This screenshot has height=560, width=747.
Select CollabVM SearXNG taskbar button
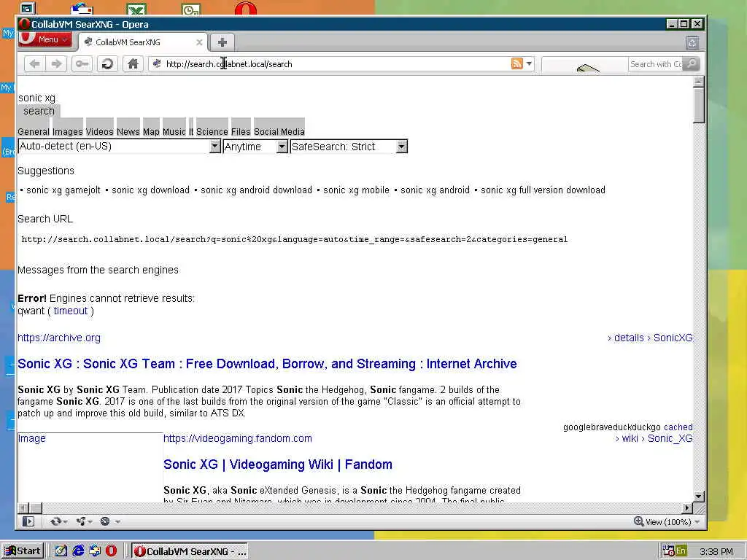point(190,551)
